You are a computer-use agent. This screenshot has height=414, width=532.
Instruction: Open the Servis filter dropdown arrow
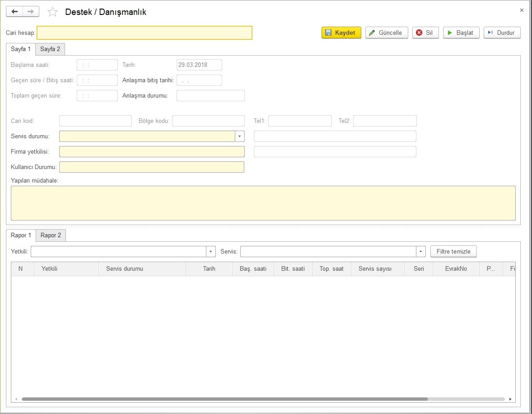(420, 251)
